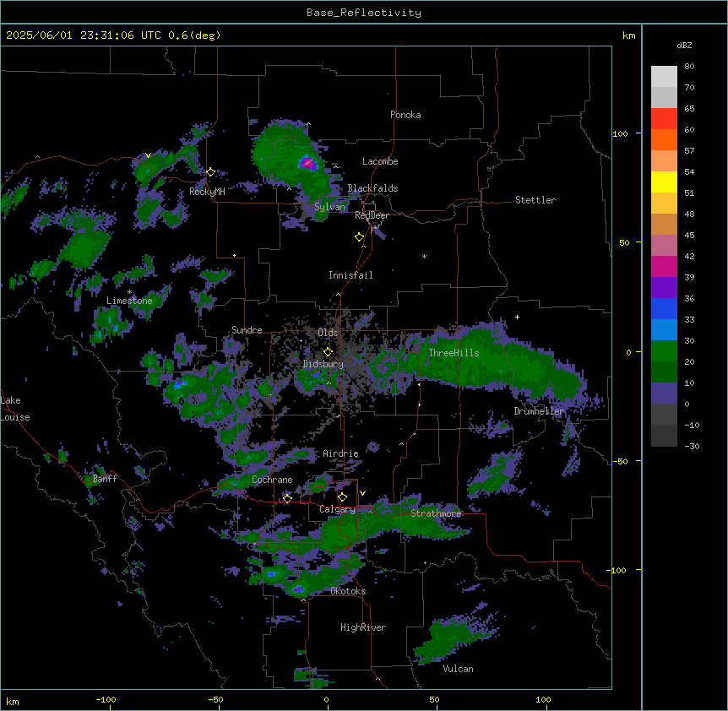Click the yellow diamond marker above Calgary

tap(342, 497)
